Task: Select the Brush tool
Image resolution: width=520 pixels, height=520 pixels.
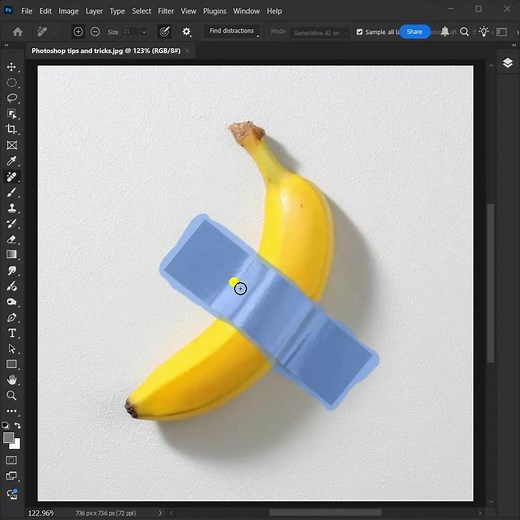Action: [12, 192]
